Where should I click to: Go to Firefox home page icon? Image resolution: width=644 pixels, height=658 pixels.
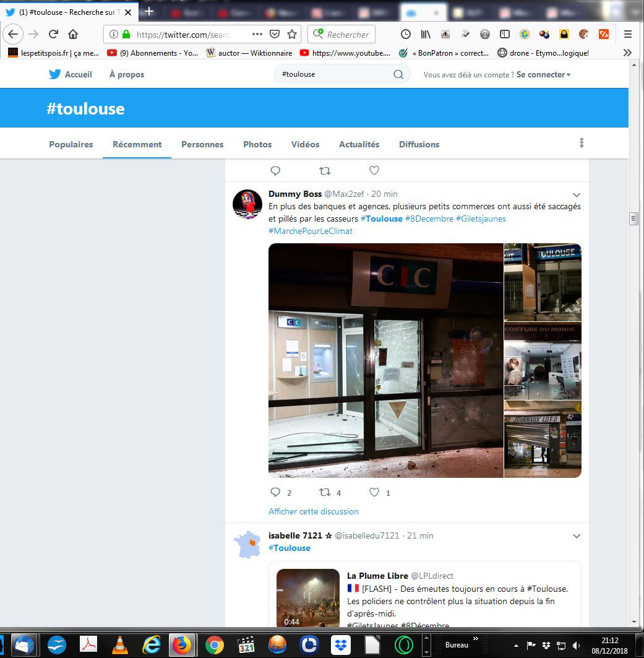(x=73, y=34)
